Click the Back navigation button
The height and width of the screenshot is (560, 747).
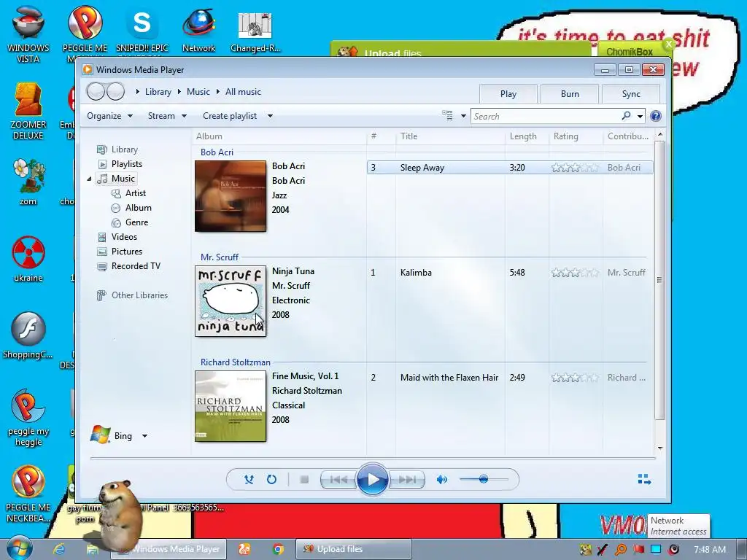coord(96,91)
